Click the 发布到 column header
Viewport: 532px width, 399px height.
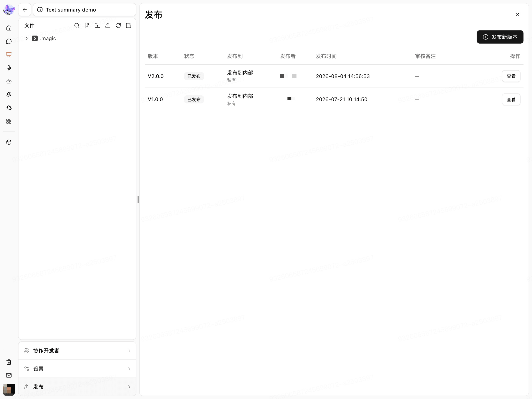click(x=235, y=56)
